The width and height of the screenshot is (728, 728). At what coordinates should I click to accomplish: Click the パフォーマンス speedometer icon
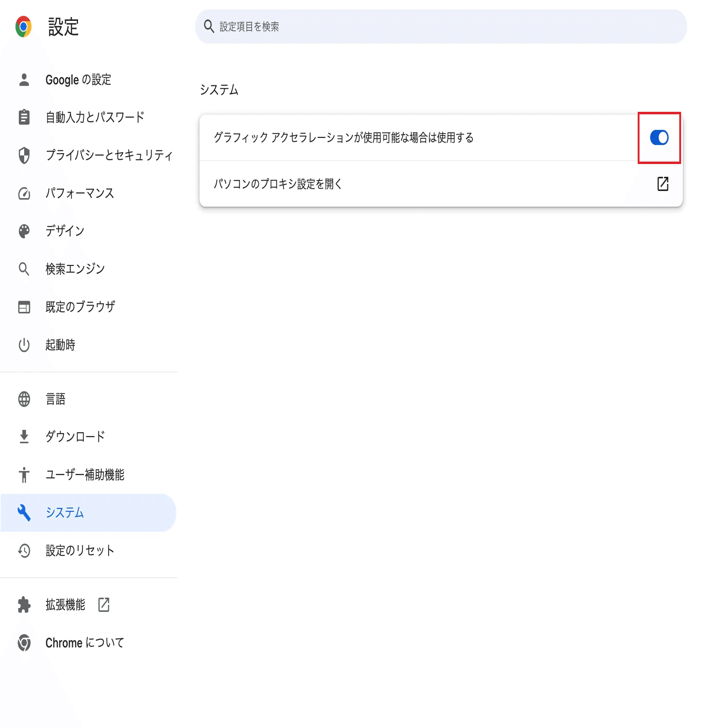coord(24,193)
